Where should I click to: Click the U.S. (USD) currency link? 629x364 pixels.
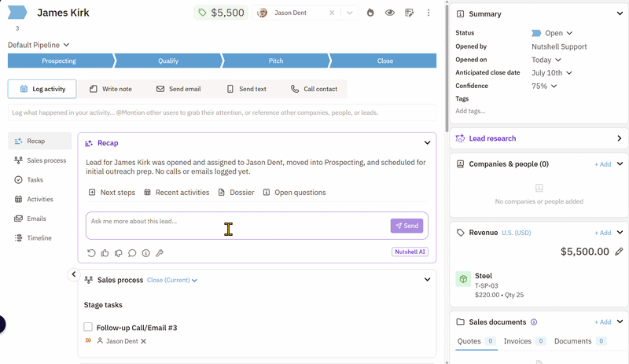[517, 233]
